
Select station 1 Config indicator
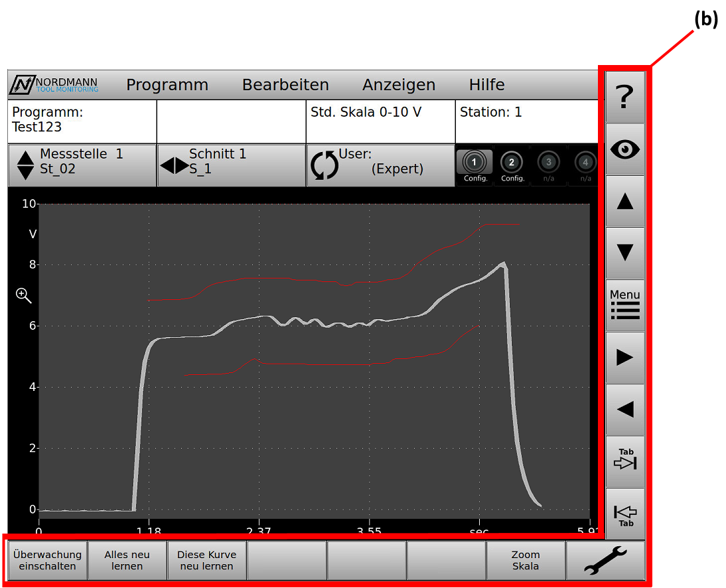pyautogui.click(x=474, y=165)
